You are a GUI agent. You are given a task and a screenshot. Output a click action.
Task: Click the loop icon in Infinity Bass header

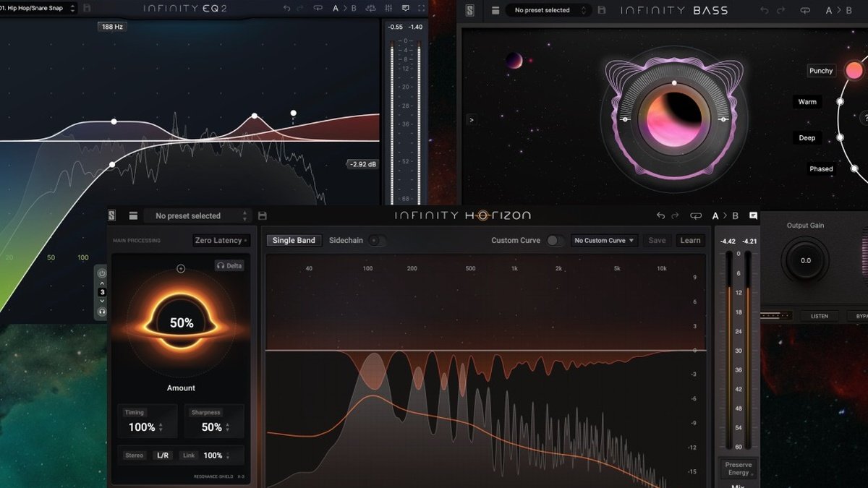tap(804, 11)
